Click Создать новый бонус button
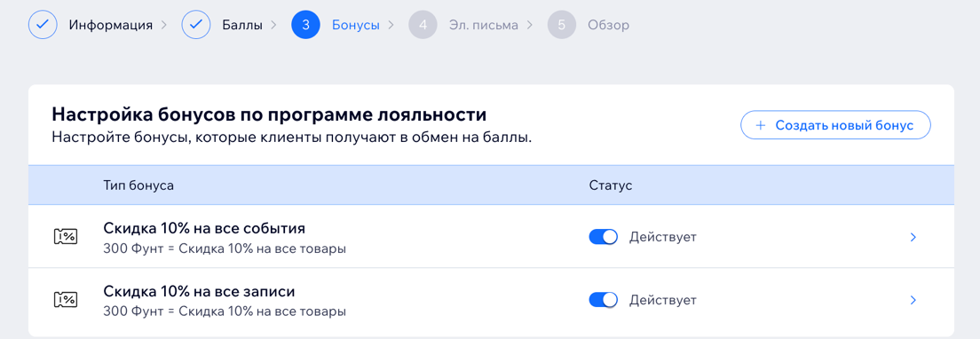This screenshot has width=980, height=339. tap(835, 125)
